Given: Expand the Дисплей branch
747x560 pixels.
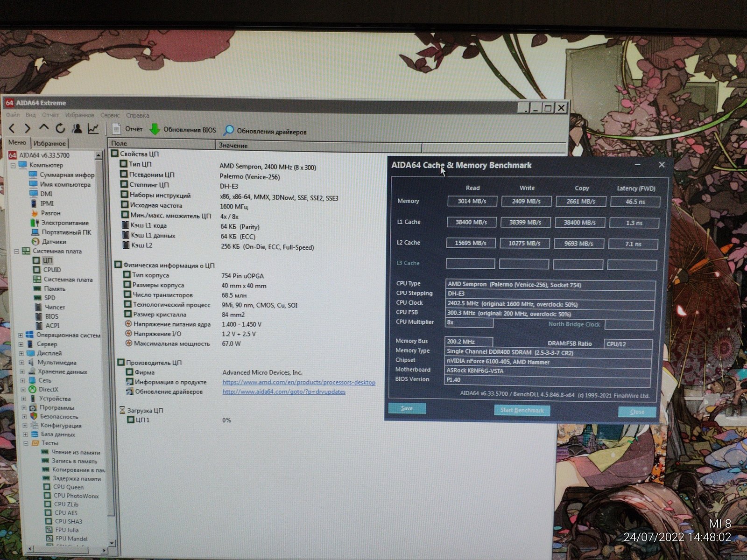Looking at the screenshot, I should [21, 353].
